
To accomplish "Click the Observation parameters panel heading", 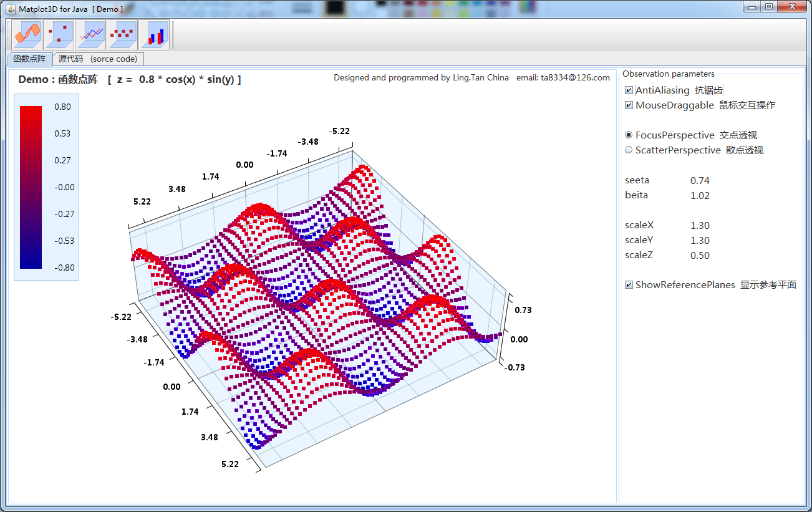I will [x=669, y=74].
